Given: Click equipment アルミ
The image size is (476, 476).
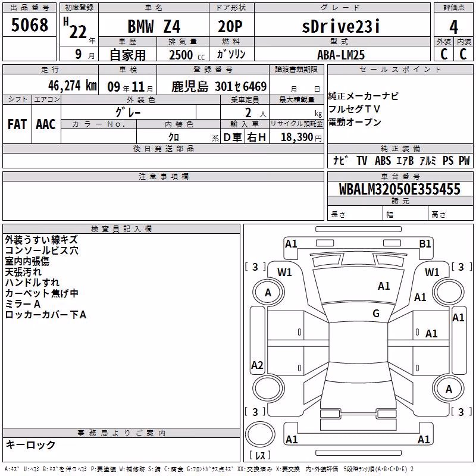Looking at the screenshot, I should click(428, 161).
